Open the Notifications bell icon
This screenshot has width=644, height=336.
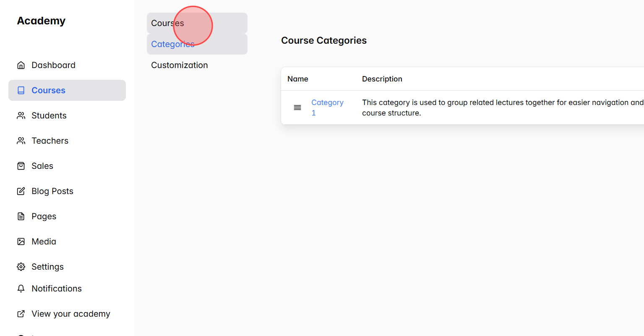click(21, 289)
